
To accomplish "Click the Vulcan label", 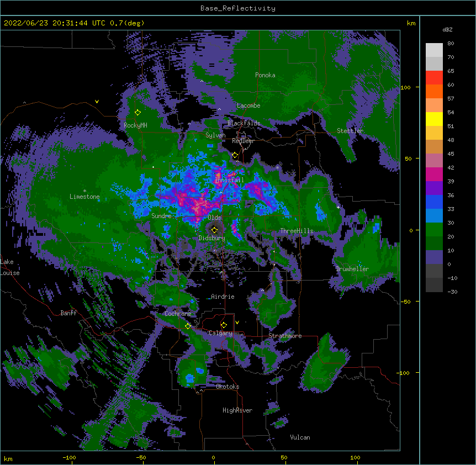I will click(x=300, y=437).
